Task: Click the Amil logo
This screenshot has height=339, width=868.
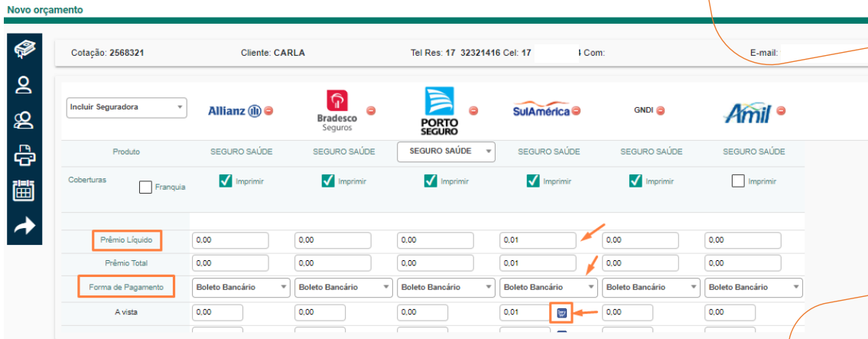Action: tap(746, 113)
